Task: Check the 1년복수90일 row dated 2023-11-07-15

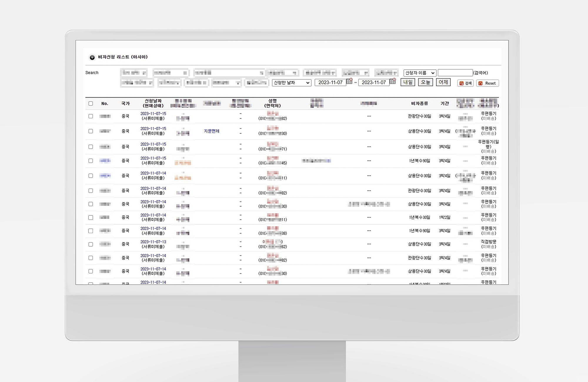Action: pos(91,161)
